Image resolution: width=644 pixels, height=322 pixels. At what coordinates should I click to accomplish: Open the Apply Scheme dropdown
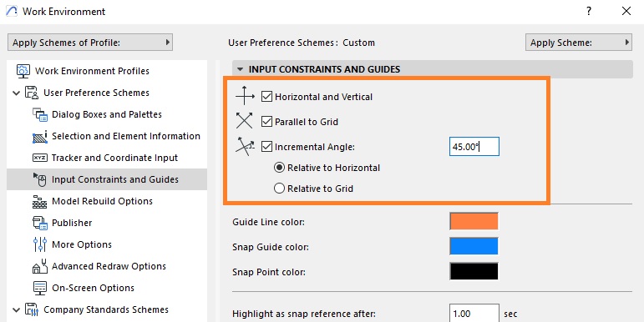tap(578, 43)
